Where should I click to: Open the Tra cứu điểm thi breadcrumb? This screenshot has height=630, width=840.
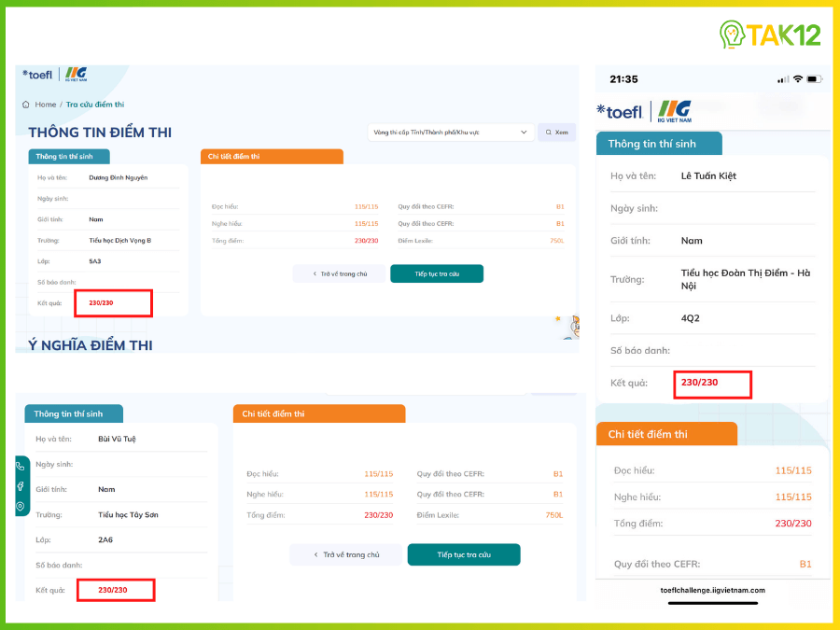pyautogui.click(x=95, y=105)
